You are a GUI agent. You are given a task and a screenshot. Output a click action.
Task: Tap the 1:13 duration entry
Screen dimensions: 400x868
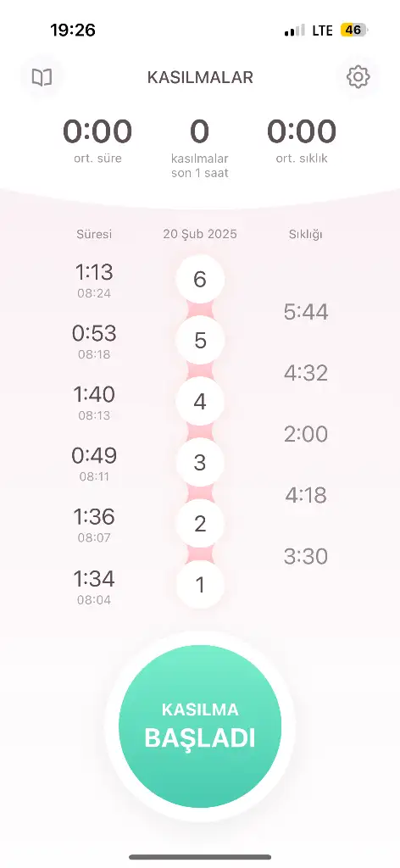coord(94,280)
